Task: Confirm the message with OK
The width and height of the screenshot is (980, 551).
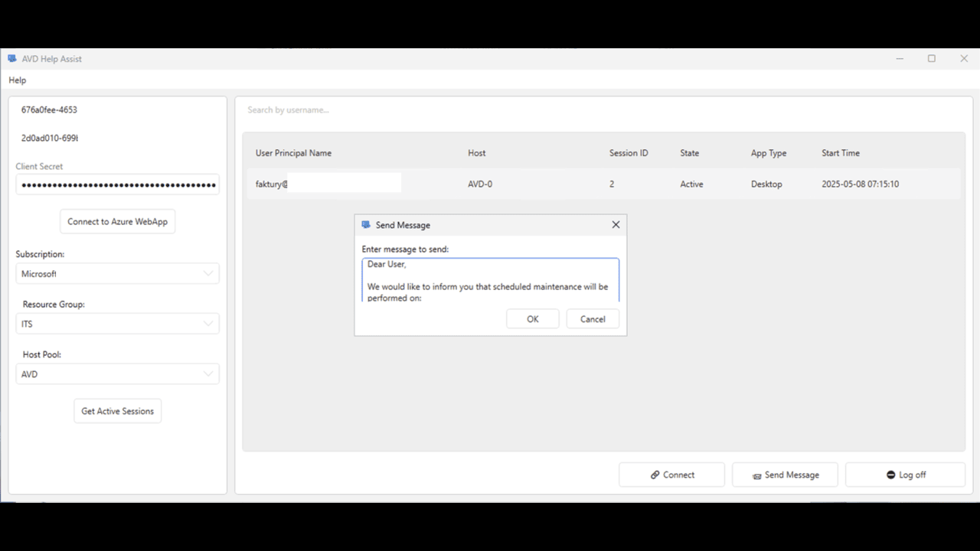Action: point(533,319)
